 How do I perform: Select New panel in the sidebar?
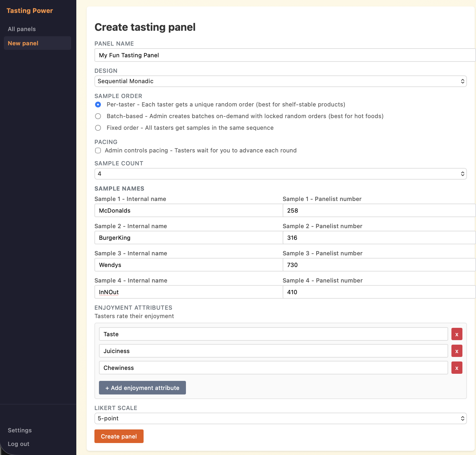[x=23, y=43]
